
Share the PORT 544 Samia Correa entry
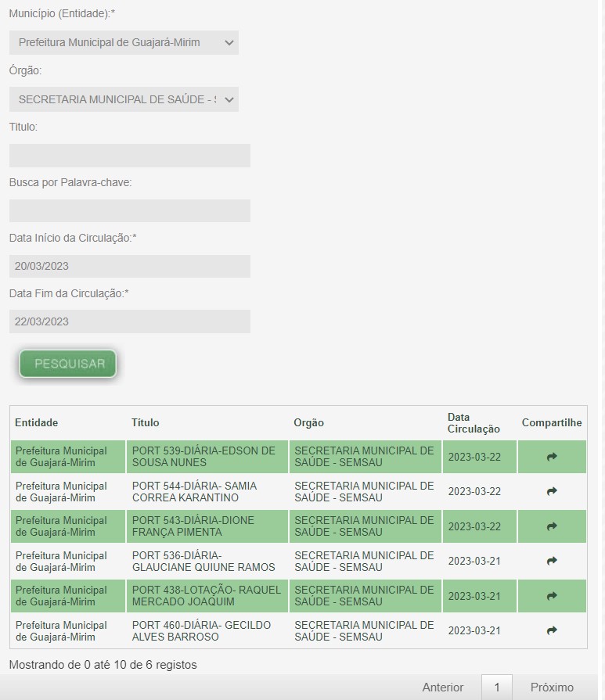click(x=552, y=491)
